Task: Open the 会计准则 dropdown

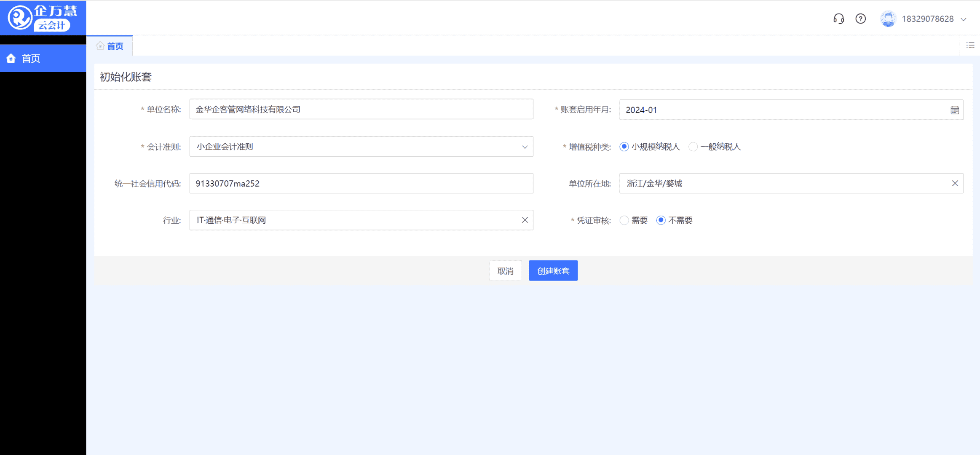Action: (361, 147)
